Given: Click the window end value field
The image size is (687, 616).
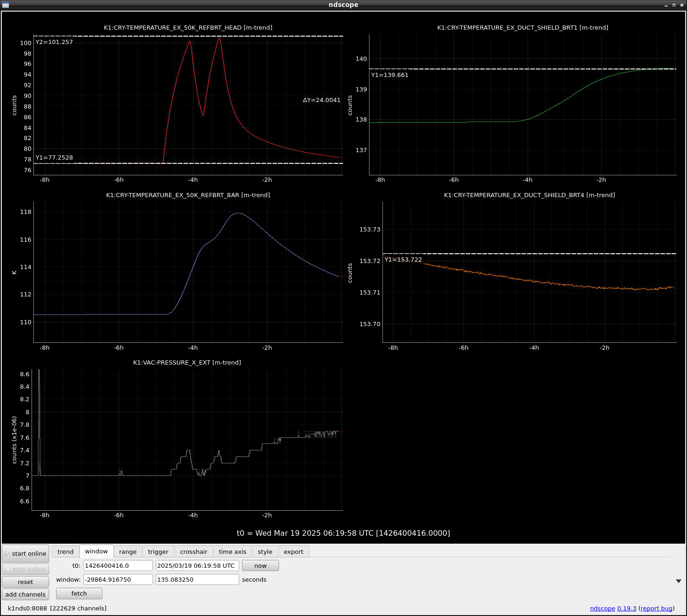Looking at the screenshot, I should point(197,579).
